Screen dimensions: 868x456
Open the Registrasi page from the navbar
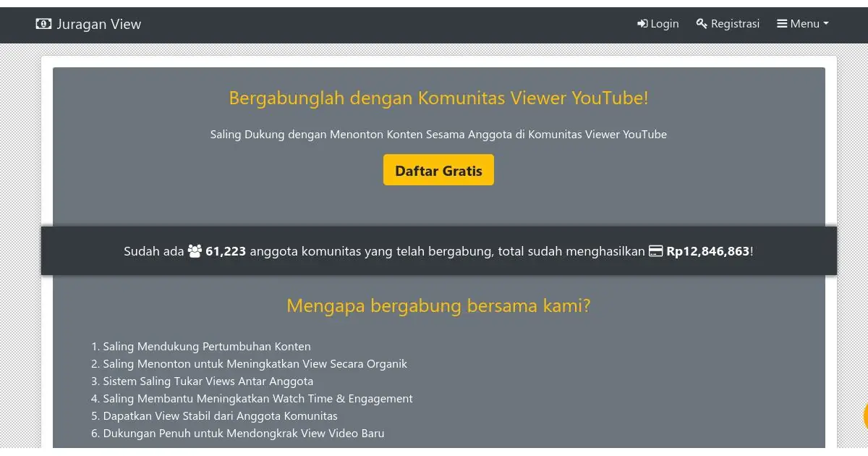coord(735,23)
